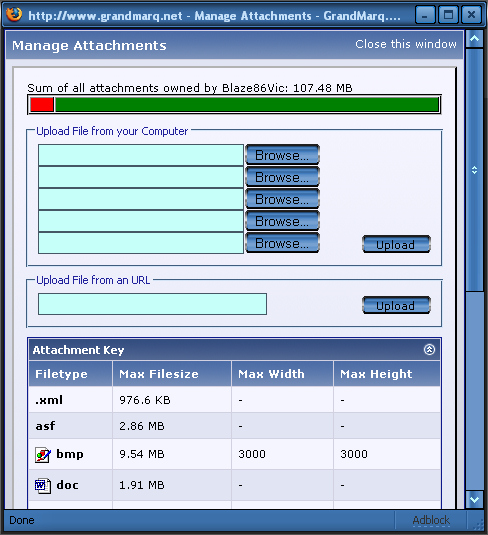The image size is (488, 535).
Task: Click Upload button for computer files
Action: click(396, 244)
